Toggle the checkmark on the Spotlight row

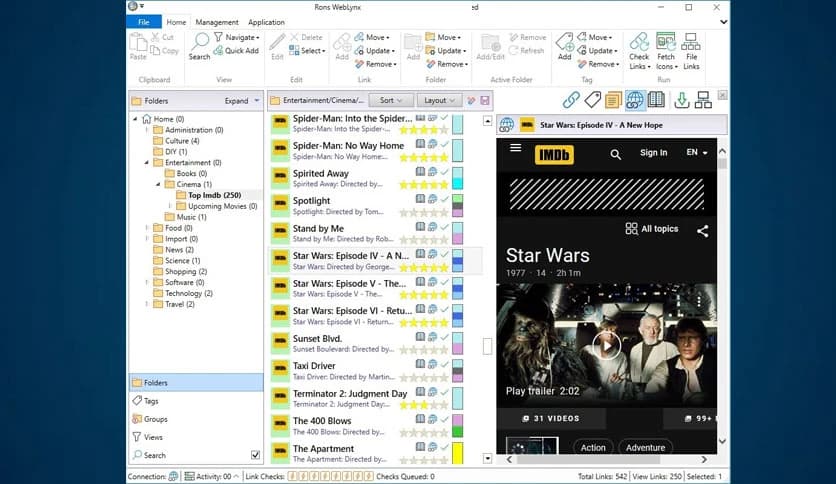445,199
